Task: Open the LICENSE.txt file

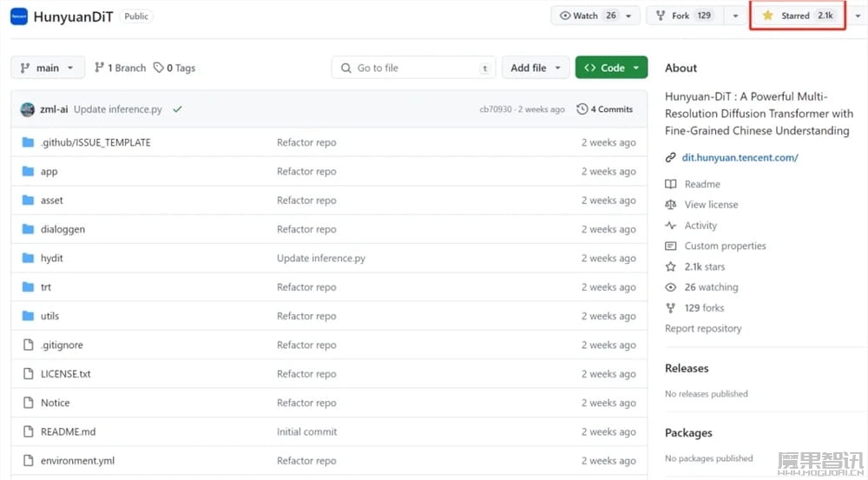Action: (x=65, y=374)
